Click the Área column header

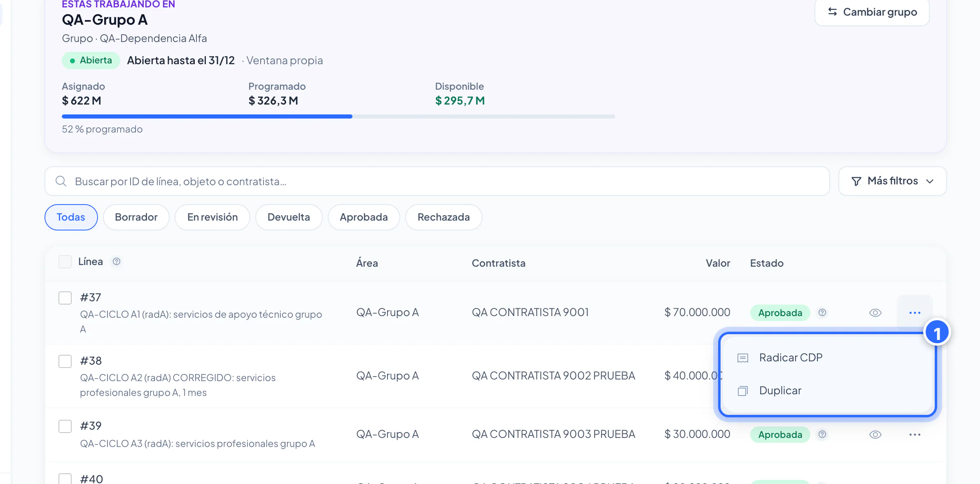pos(367,263)
